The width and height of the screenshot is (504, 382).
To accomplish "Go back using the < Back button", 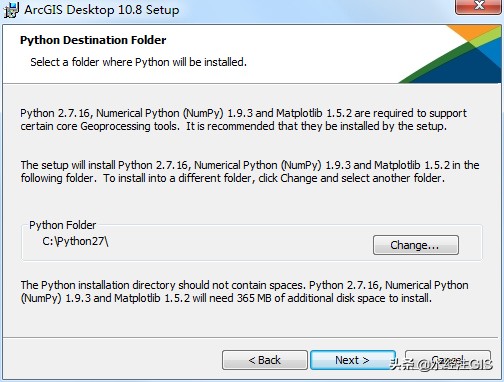I will (265, 360).
